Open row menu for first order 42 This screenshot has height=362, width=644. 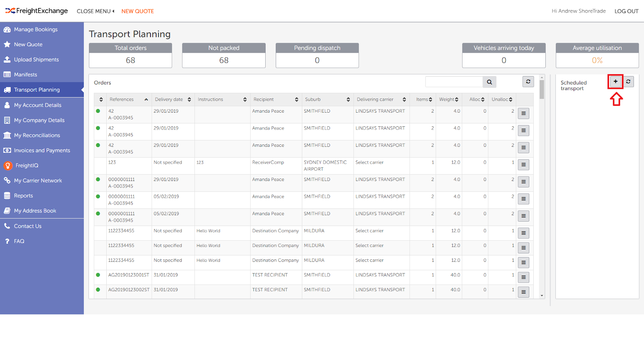point(523,113)
